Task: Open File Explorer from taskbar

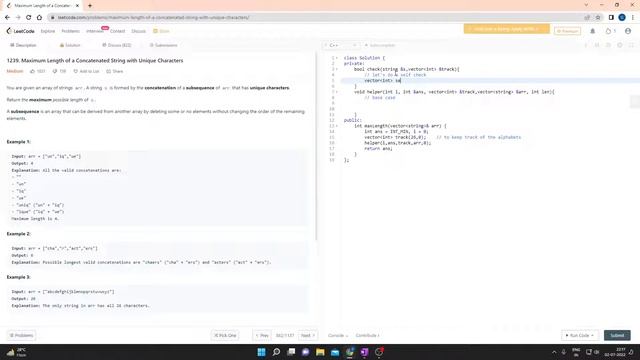Action: pyautogui.click(x=320, y=352)
